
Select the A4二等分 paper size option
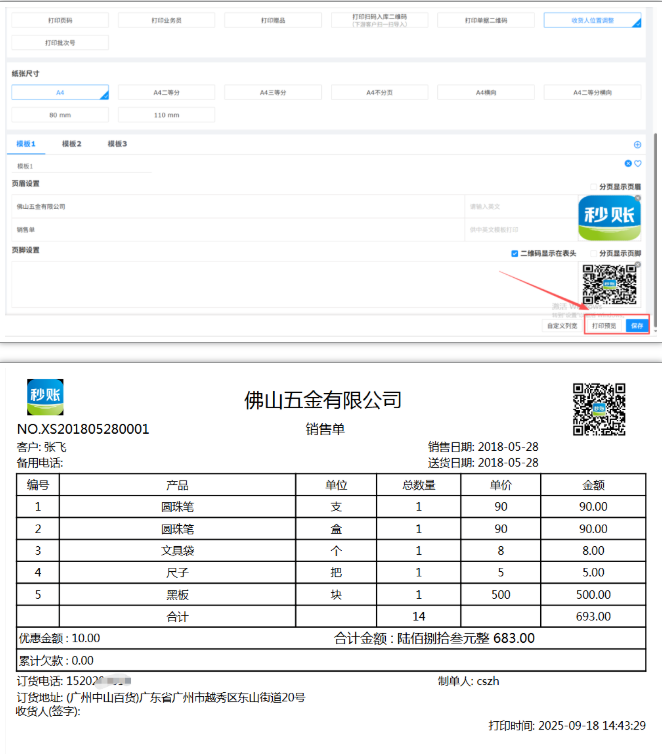(166, 92)
